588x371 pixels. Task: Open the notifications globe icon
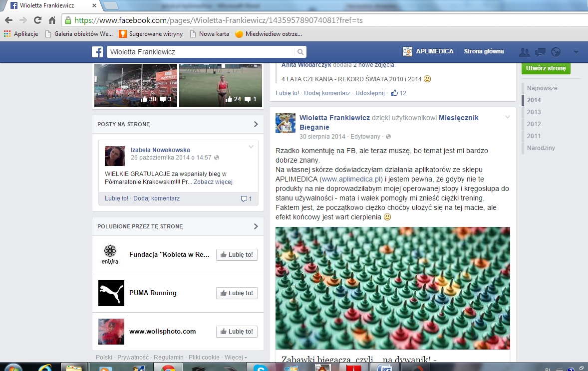(x=556, y=52)
